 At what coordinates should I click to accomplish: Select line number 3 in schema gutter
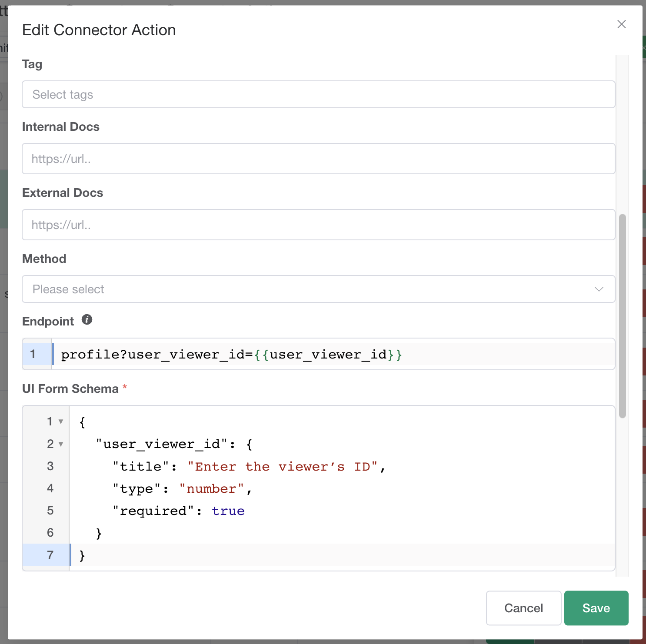[x=50, y=466]
